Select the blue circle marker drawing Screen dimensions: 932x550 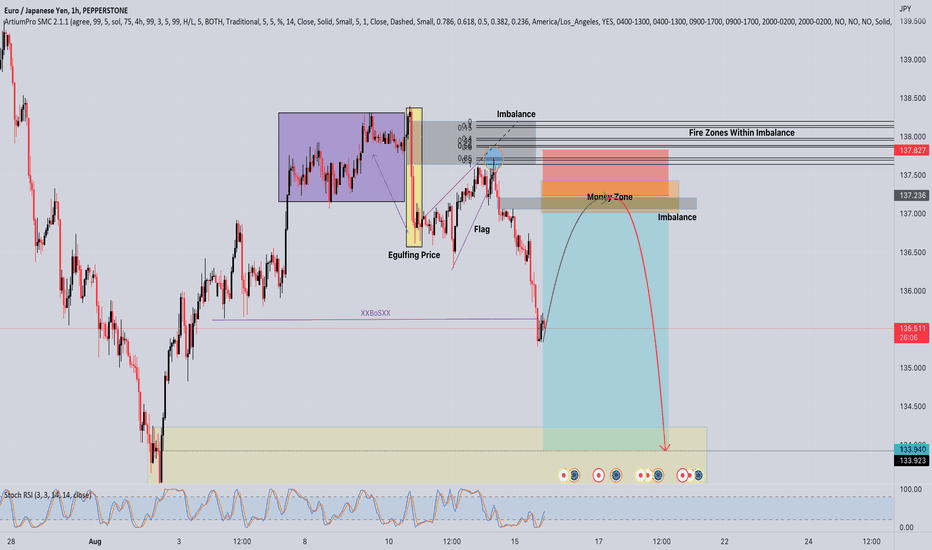(493, 158)
